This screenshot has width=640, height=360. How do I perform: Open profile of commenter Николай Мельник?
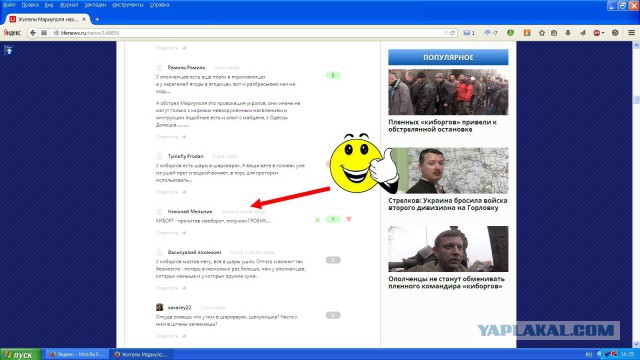coord(190,211)
